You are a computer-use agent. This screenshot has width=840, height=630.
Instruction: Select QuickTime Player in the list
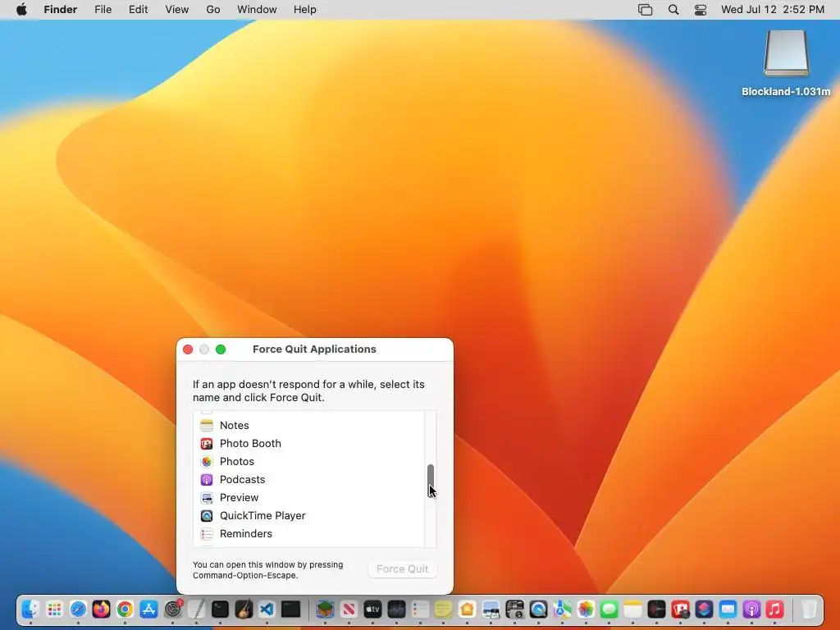(308, 516)
